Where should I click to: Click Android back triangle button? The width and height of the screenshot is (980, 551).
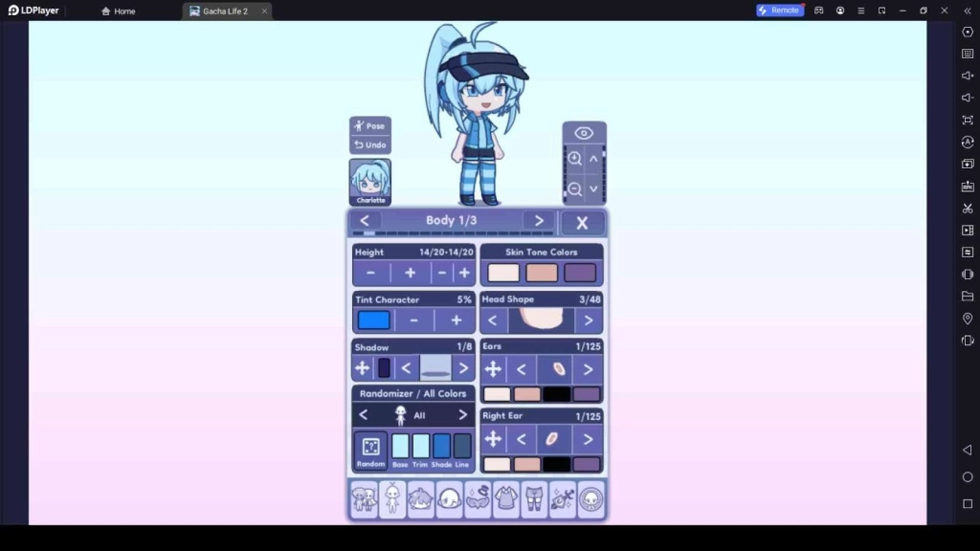[x=968, y=451]
